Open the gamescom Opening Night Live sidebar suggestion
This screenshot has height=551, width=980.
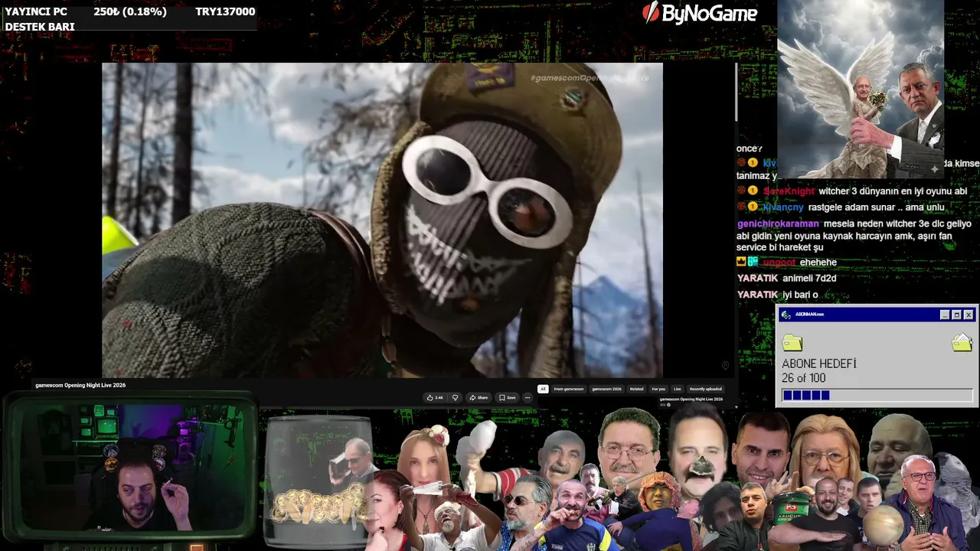pyautogui.click(x=691, y=399)
